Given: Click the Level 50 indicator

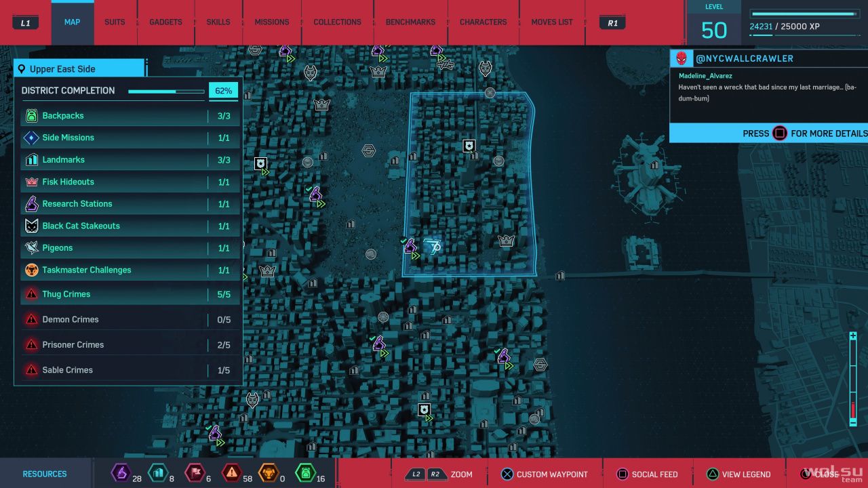Looking at the screenshot, I should click(713, 23).
